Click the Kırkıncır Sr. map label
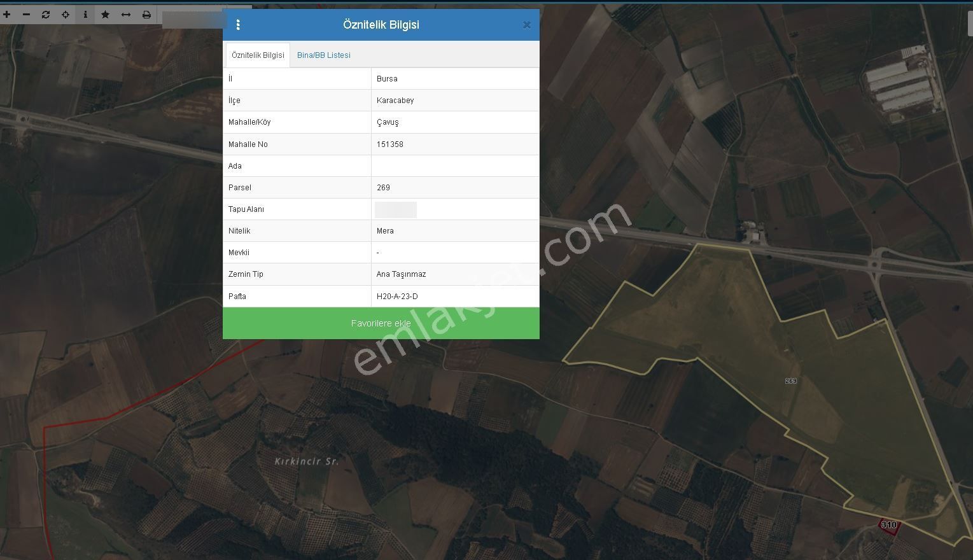The height and width of the screenshot is (560, 973). coord(307,461)
